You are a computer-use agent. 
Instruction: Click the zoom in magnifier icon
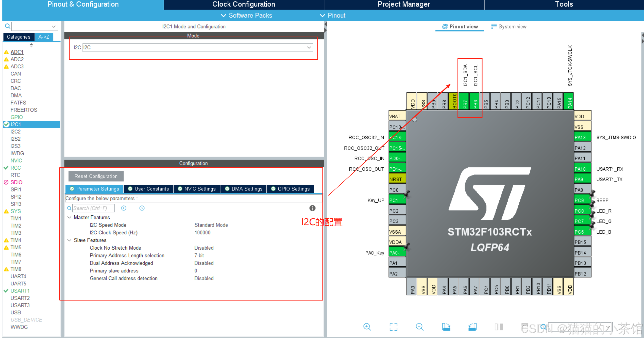coord(367,327)
